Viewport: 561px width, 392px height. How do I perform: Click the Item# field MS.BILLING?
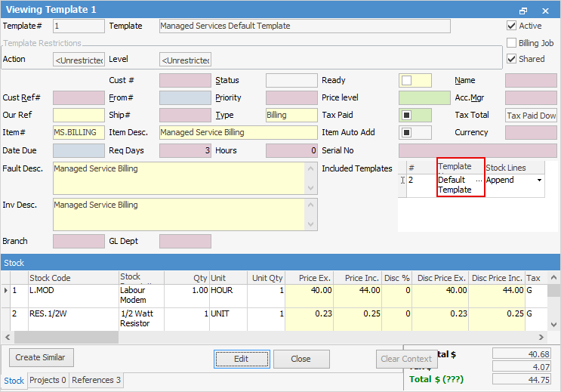click(x=79, y=132)
